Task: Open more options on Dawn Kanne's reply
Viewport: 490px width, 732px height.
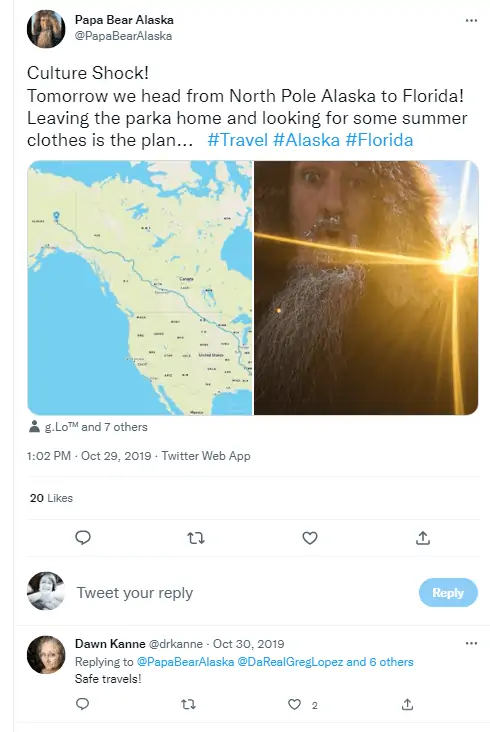Action: pos(471,643)
